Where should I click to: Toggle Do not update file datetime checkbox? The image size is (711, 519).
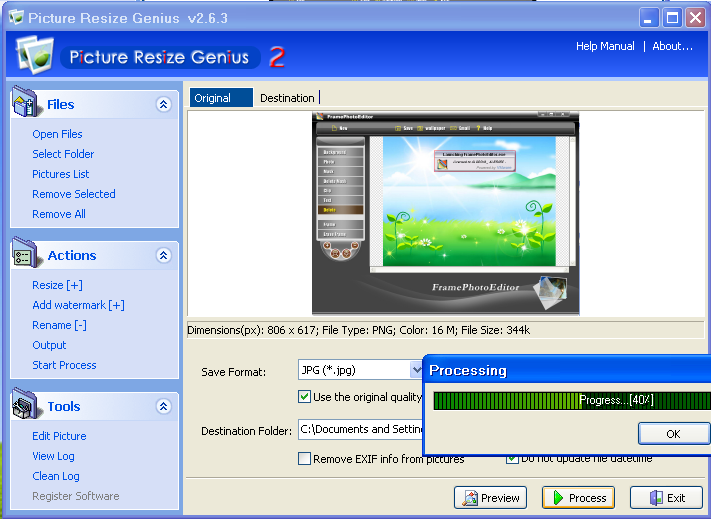point(512,459)
